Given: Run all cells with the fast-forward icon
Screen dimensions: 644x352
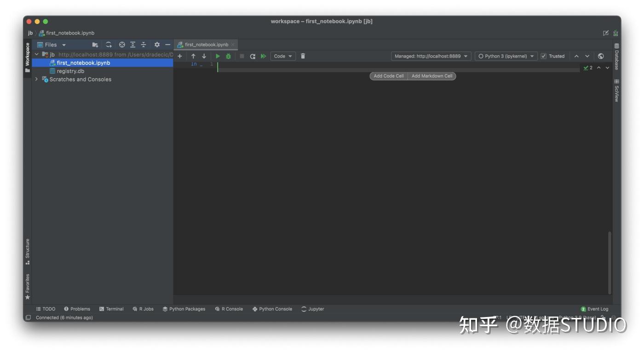Looking at the screenshot, I should (264, 56).
